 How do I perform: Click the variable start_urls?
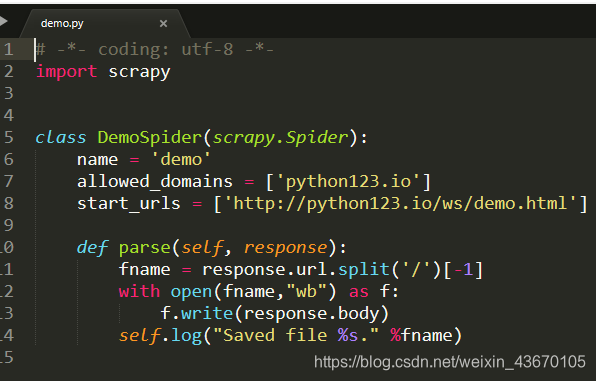click(x=129, y=203)
